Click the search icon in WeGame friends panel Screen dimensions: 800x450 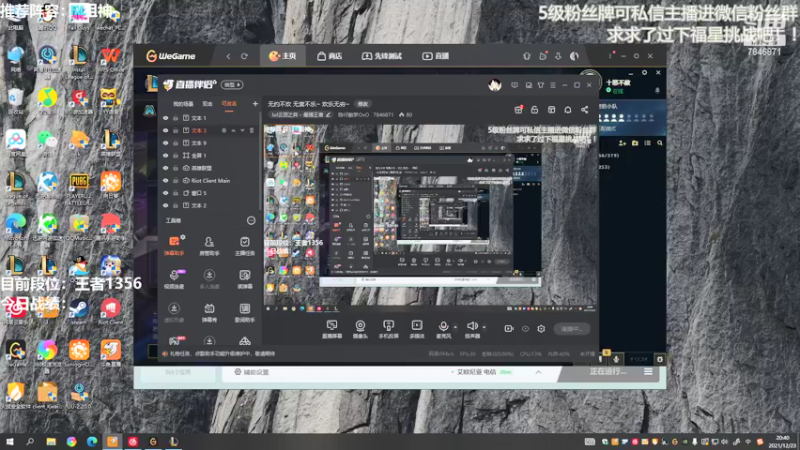660,143
